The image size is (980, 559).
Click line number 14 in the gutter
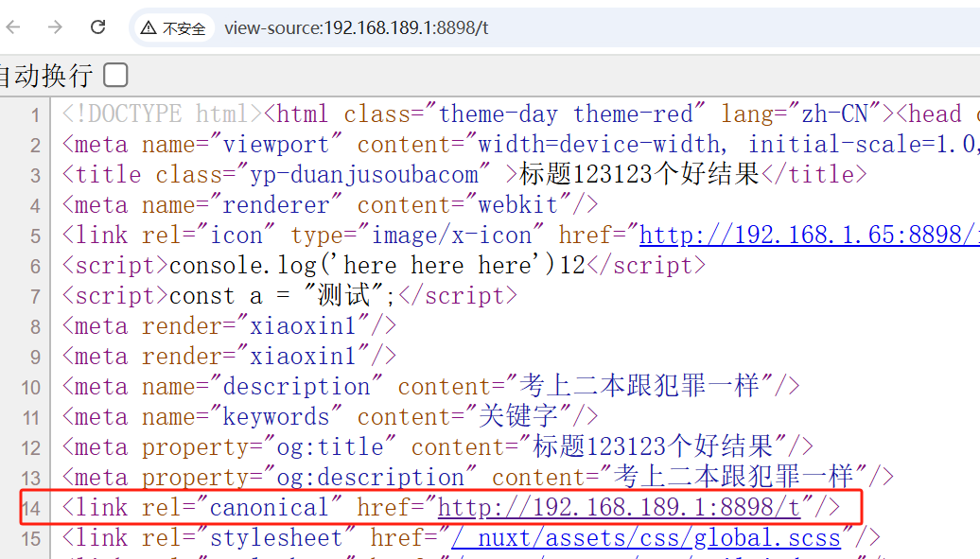pyautogui.click(x=30, y=509)
